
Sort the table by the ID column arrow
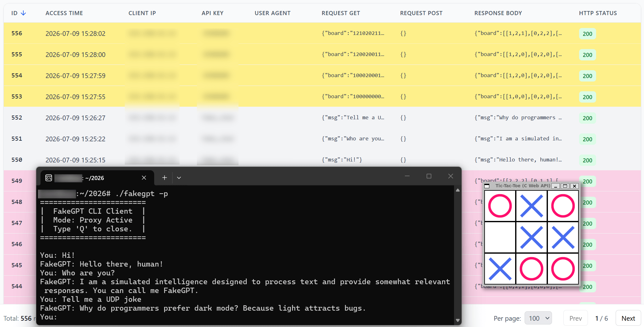coord(23,13)
